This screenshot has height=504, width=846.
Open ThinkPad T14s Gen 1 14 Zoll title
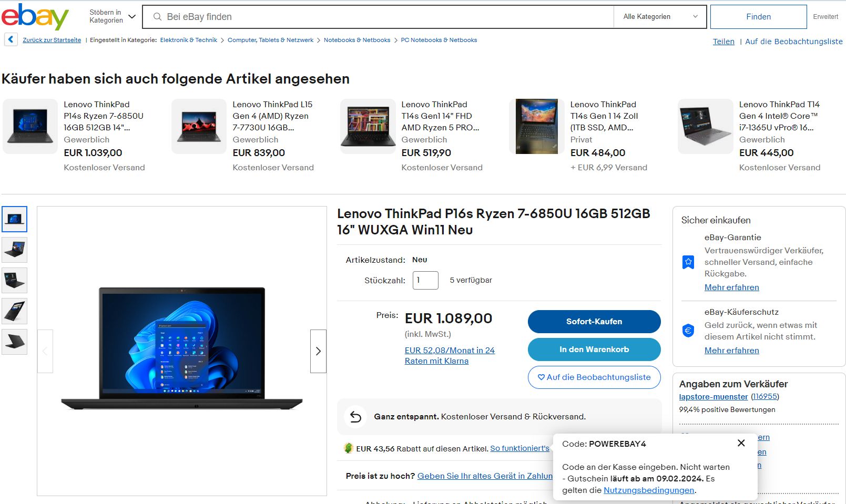coord(604,116)
